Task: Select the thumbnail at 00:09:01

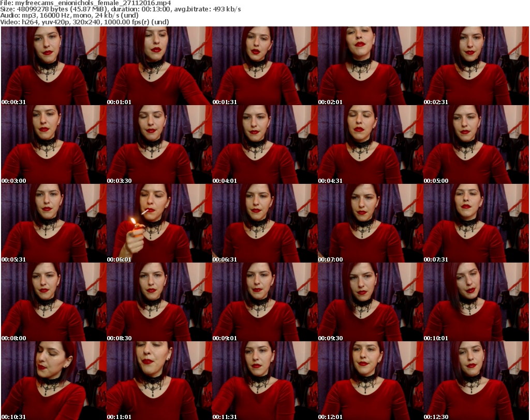Action: (264, 302)
